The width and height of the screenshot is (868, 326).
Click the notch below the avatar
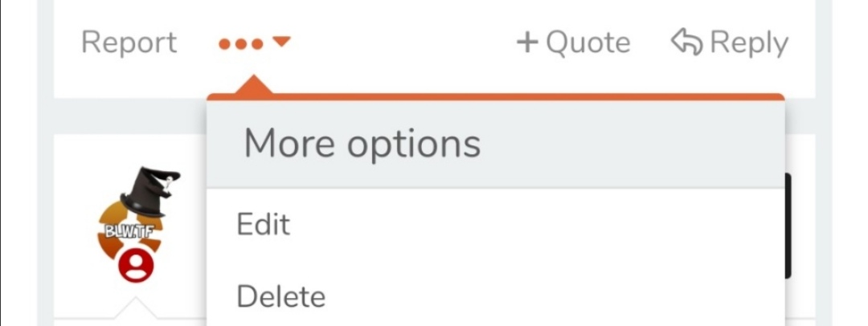coord(136,308)
